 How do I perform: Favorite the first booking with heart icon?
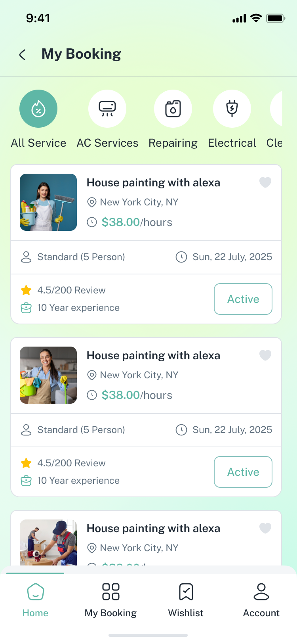click(265, 182)
